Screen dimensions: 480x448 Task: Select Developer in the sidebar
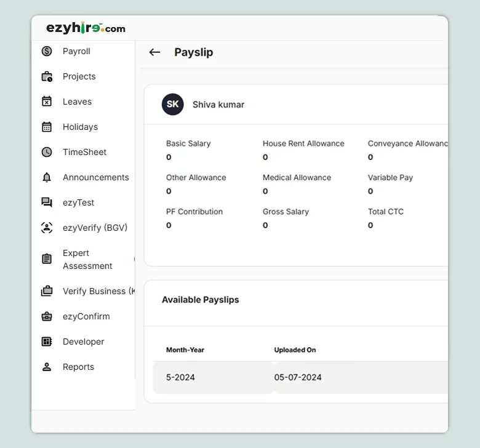pyautogui.click(x=83, y=342)
